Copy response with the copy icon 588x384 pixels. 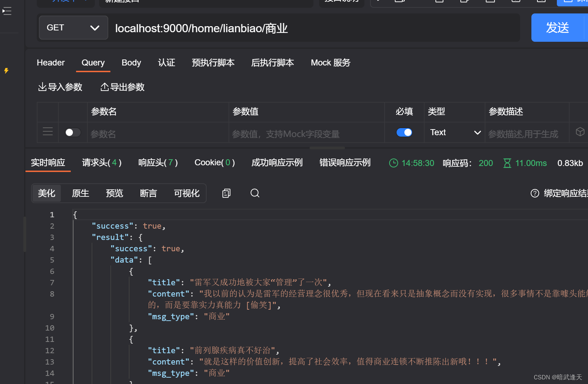click(226, 193)
